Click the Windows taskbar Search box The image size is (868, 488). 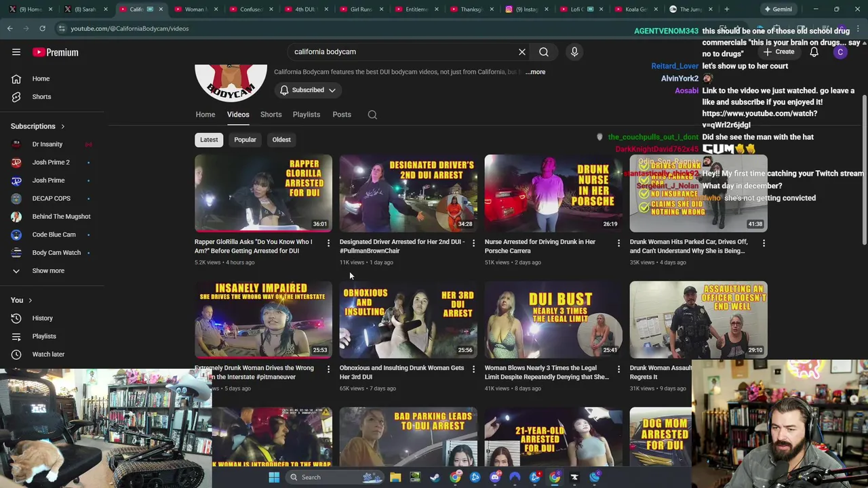click(336, 477)
